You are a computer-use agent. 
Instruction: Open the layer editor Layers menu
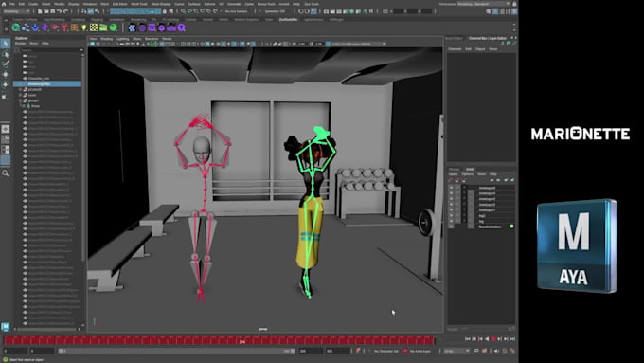tap(453, 174)
